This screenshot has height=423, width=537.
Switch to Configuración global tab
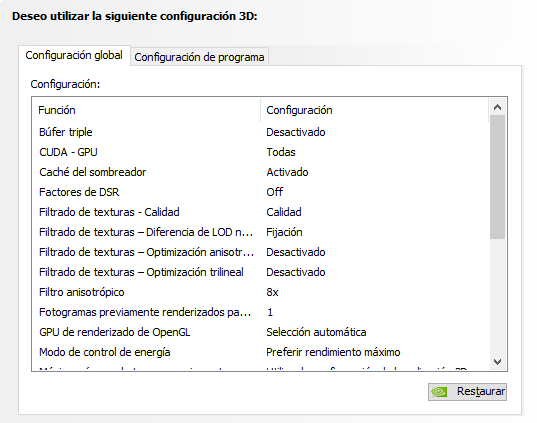pos(74,55)
